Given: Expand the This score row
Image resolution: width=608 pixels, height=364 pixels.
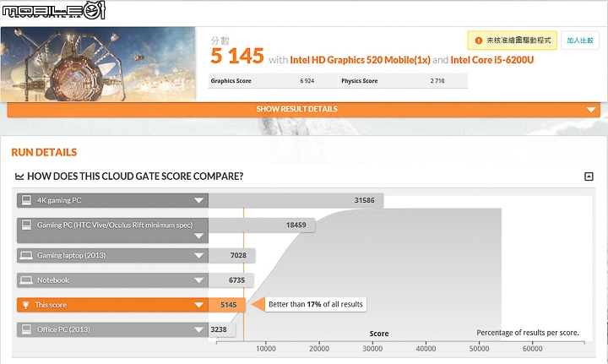Looking at the screenshot, I should click(198, 305).
